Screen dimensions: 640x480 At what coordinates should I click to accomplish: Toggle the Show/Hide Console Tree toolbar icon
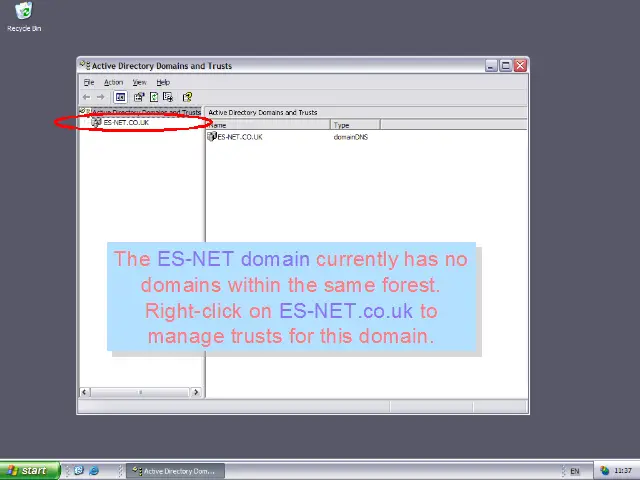[120, 97]
